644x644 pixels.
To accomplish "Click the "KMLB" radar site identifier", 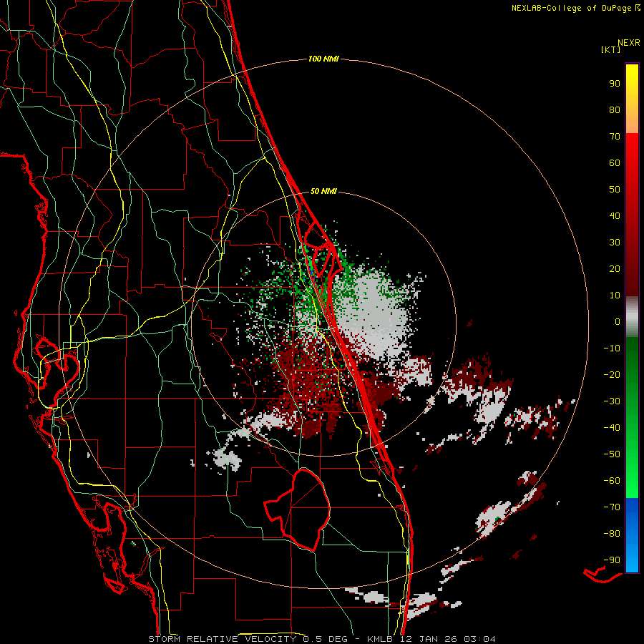I will [380, 639].
